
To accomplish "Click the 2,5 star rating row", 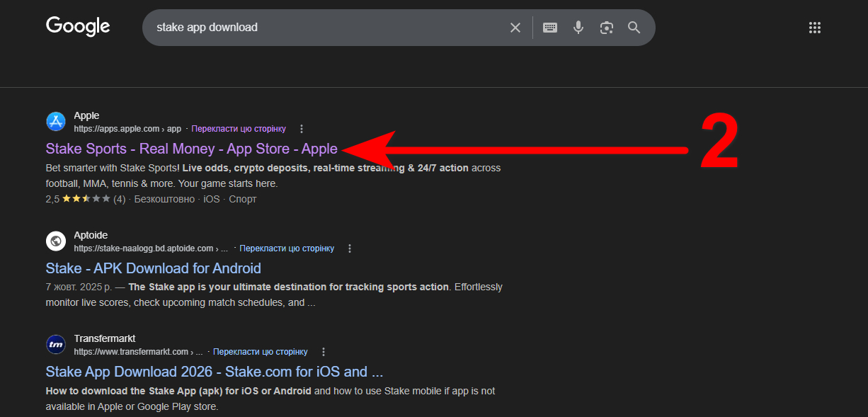I will pyautogui.click(x=151, y=199).
